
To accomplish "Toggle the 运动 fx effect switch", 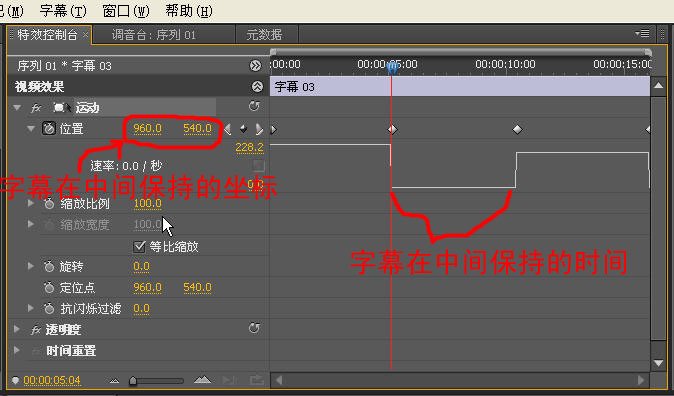I will (36, 108).
